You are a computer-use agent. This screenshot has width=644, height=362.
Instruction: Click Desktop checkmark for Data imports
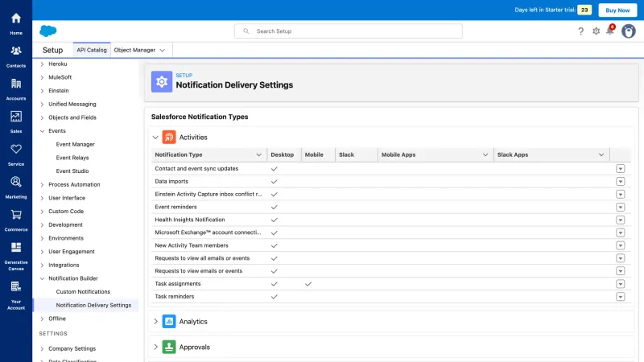click(275, 182)
